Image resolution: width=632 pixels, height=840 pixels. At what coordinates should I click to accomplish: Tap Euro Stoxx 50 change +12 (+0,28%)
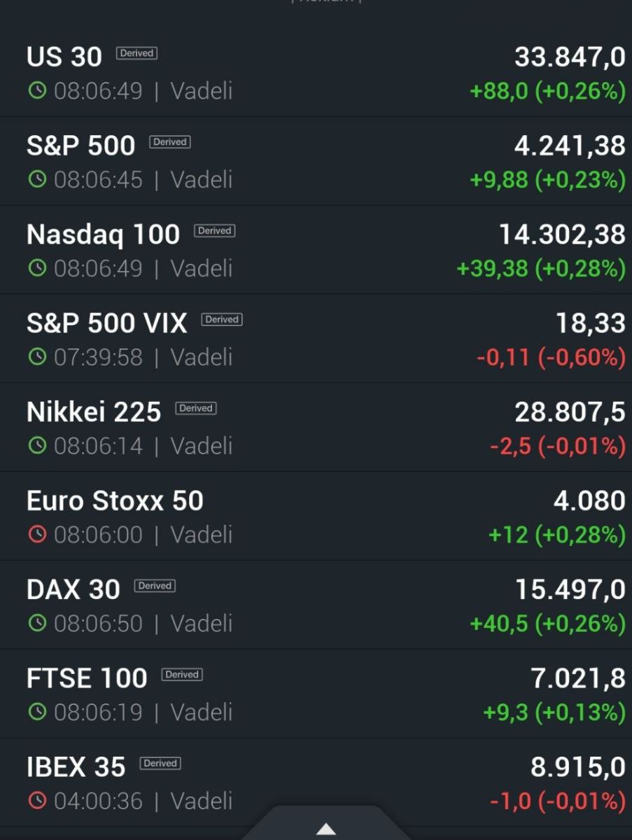pos(556,535)
